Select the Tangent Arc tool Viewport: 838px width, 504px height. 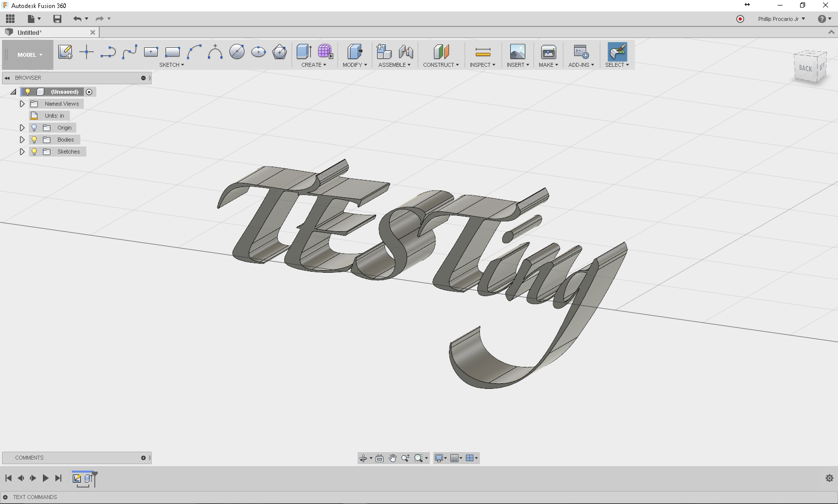(215, 52)
